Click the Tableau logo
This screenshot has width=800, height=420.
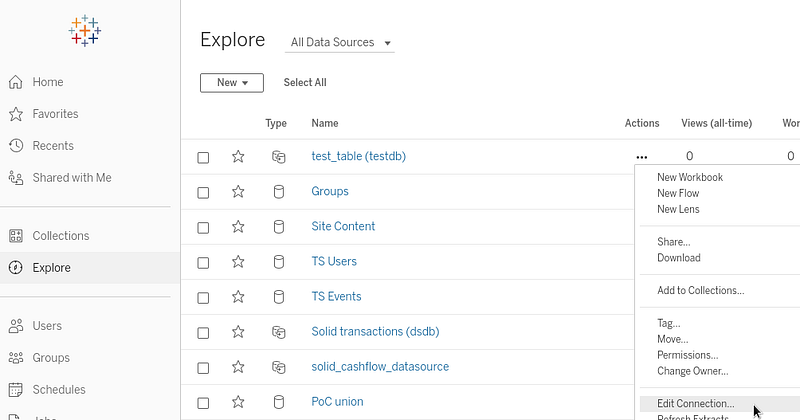(x=85, y=31)
